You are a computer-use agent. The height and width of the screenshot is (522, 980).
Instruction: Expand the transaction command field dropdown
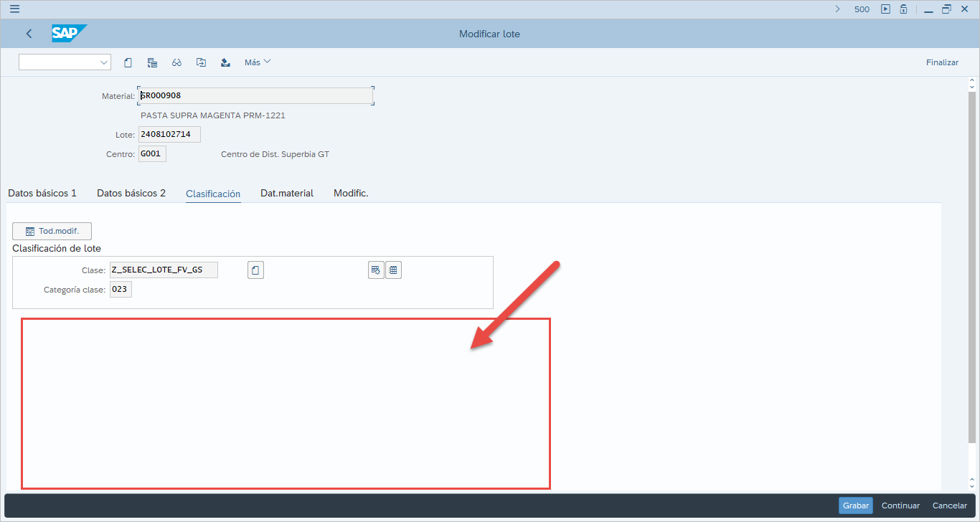point(104,62)
